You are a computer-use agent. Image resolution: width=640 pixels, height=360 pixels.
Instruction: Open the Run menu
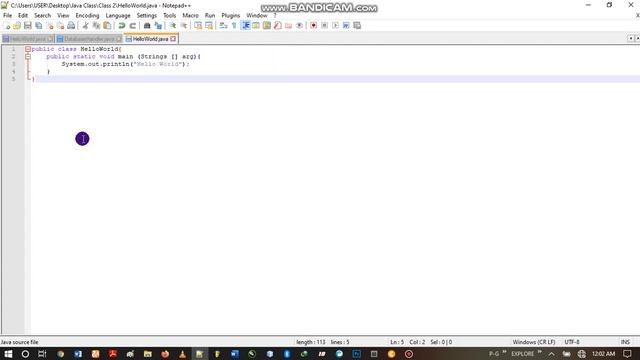[210, 16]
